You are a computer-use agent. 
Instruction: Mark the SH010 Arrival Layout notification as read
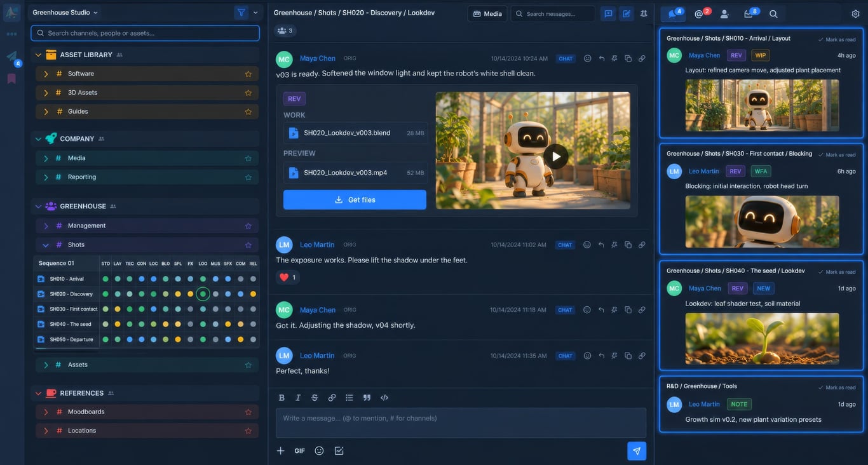[x=837, y=39]
